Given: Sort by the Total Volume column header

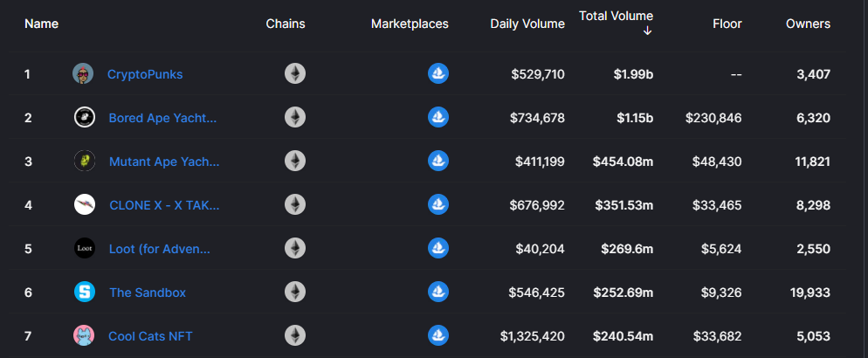Looking at the screenshot, I should coord(617,16).
